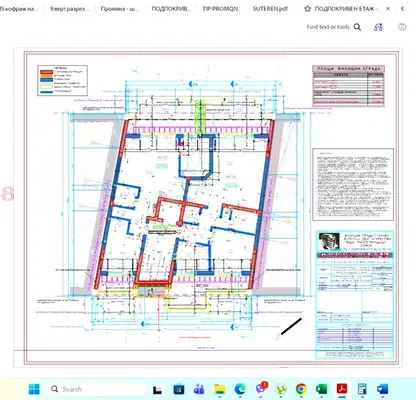The width and height of the screenshot is (416, 400).
Task: Open the AI Assistant icon in toolbar
Action: click(x=378, y=27)
